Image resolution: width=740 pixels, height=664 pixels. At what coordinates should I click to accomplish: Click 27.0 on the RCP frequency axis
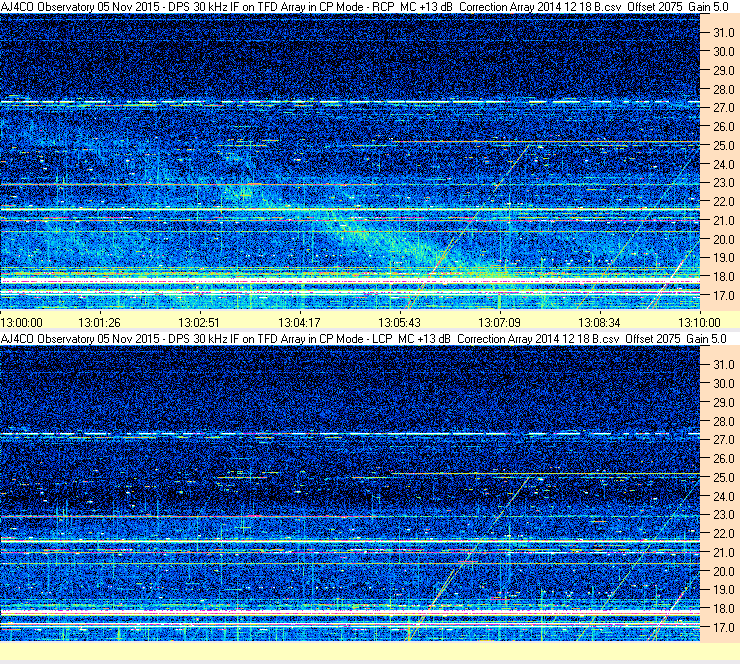[x=723, y=108]
